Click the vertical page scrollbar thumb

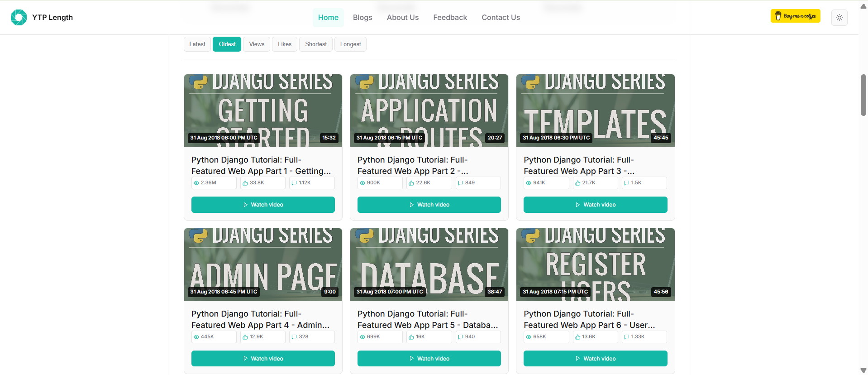click(x=863, y=95)
